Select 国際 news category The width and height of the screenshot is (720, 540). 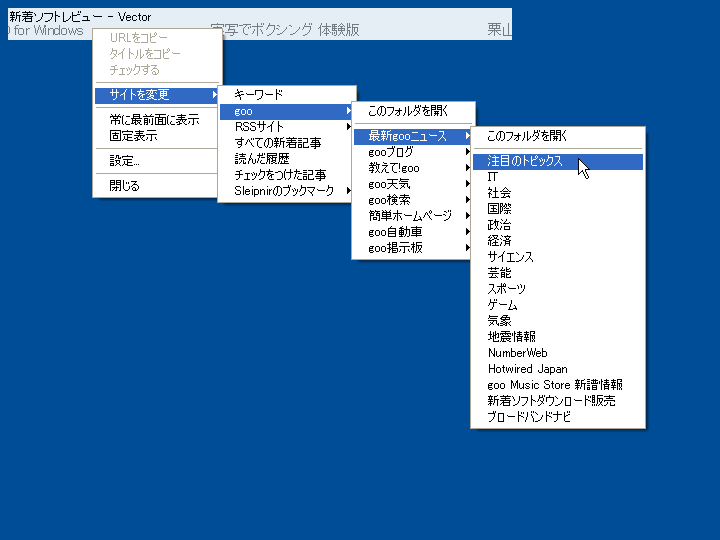[558, 209]
